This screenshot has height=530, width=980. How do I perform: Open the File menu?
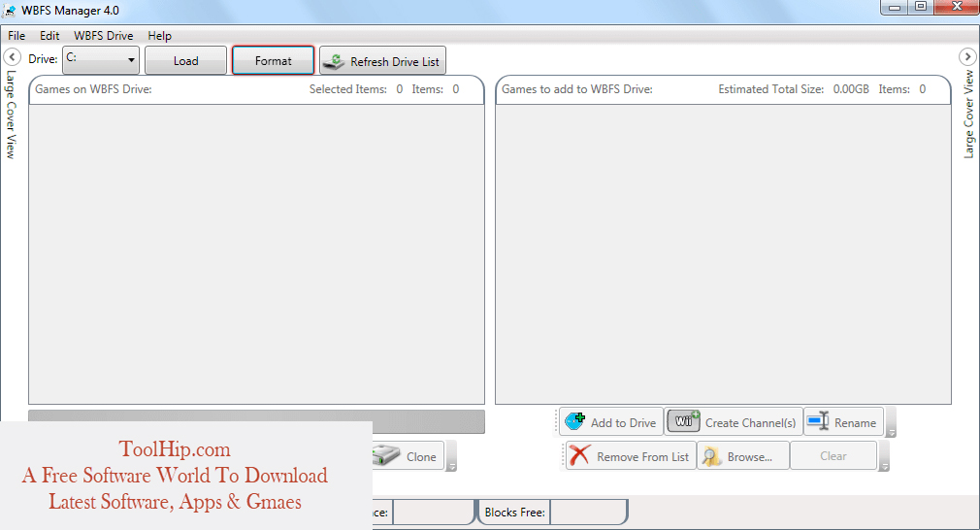pyautogui.click(x=16, y=36)
